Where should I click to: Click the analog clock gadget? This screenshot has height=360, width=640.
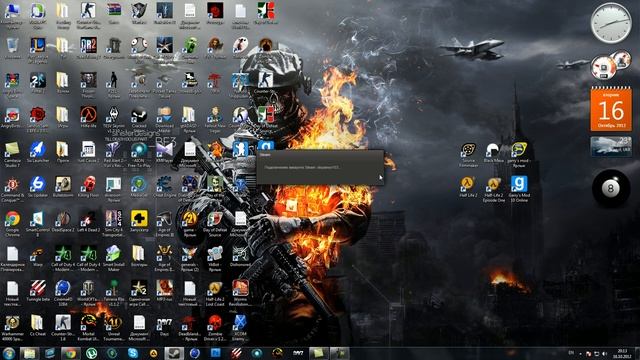pyautogui.click(x=611, y=23)
